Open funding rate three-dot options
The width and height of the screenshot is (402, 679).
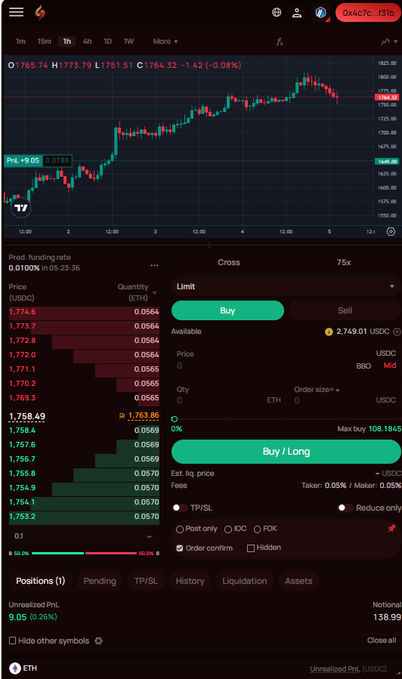coord(154,265)
